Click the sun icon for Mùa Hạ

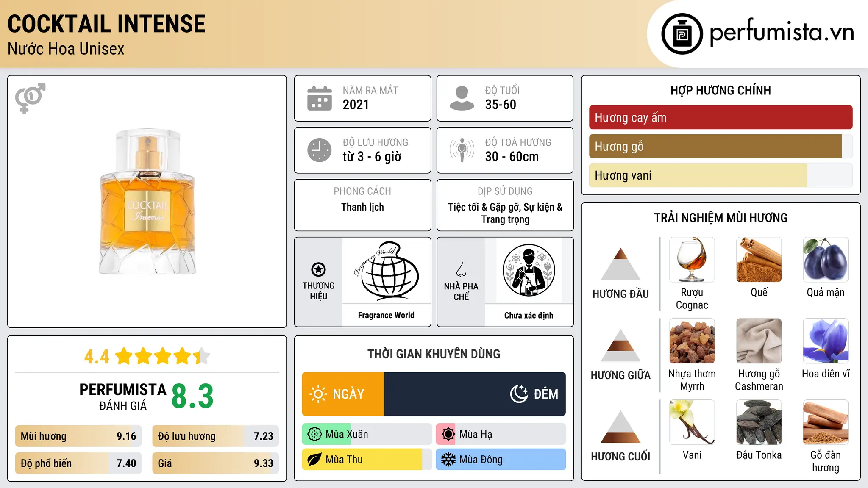[448, 434]
